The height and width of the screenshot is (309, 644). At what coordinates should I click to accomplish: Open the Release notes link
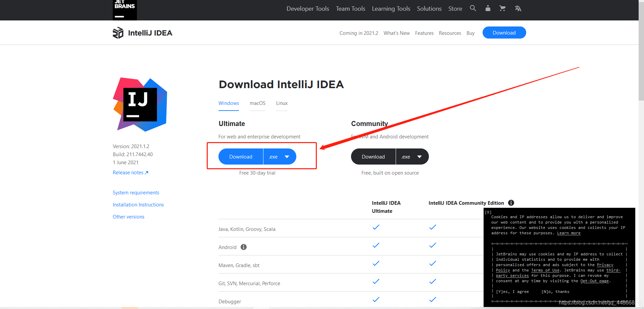coord(131,173)
